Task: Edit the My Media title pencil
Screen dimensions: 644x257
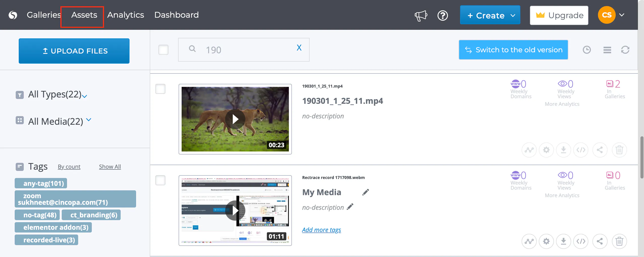Action: tap(366, 192)
